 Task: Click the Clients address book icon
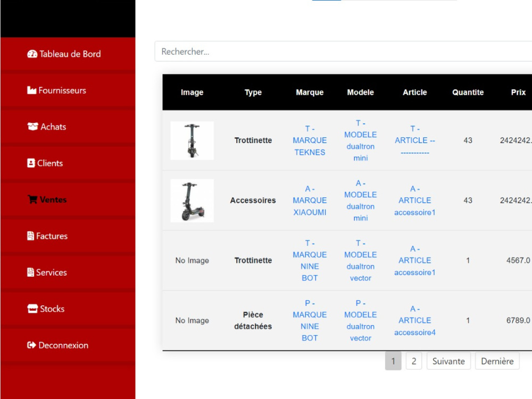click(31, 163)
